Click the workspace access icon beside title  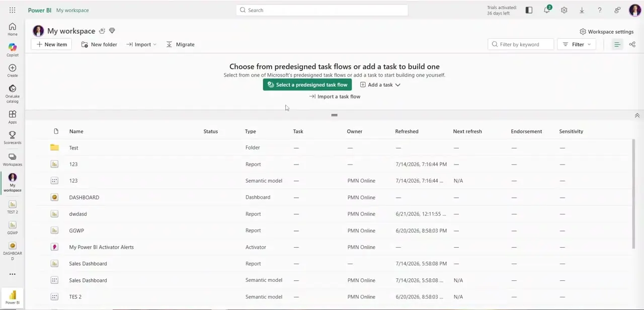point(102,31)
